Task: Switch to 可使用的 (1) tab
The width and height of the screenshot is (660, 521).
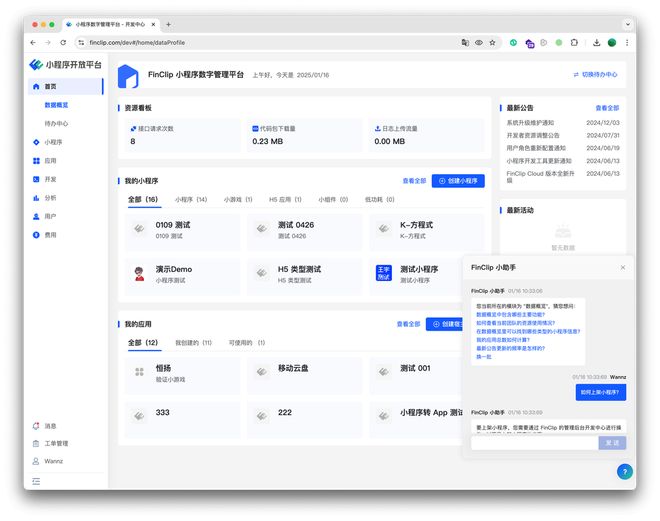Action: (x=247, y=343)
